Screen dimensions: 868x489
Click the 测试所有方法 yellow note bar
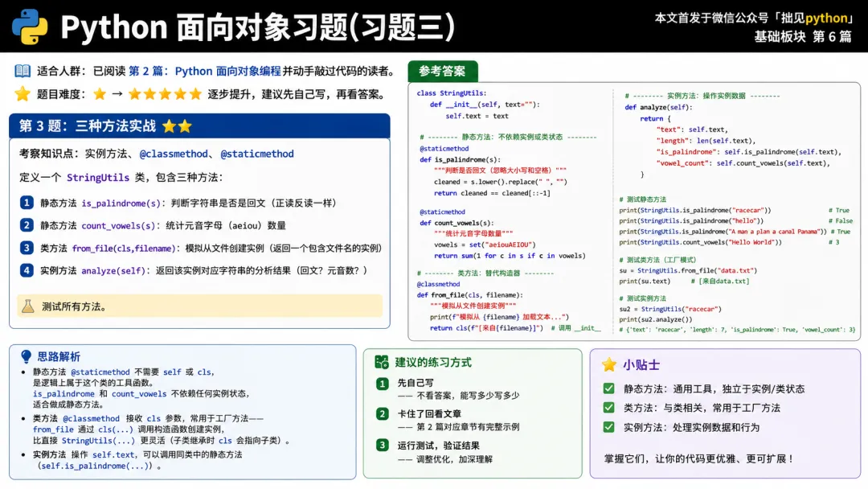[199, 306]
